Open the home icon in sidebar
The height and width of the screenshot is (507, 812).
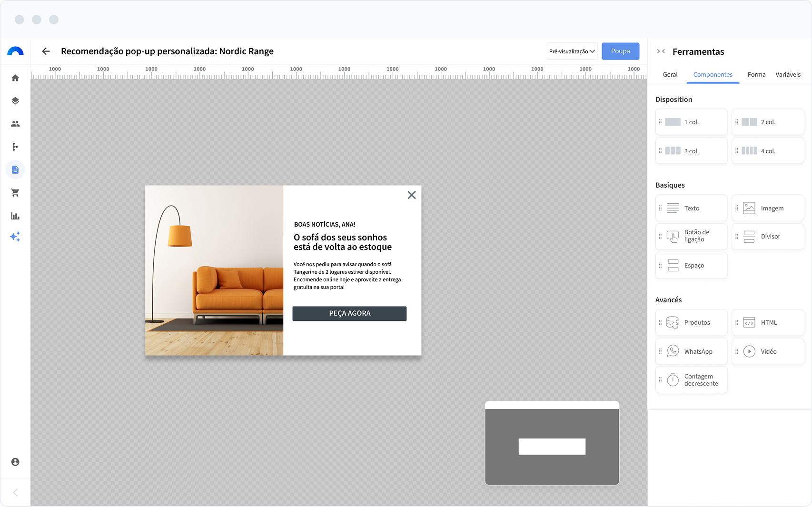click(x=15, y=78)
